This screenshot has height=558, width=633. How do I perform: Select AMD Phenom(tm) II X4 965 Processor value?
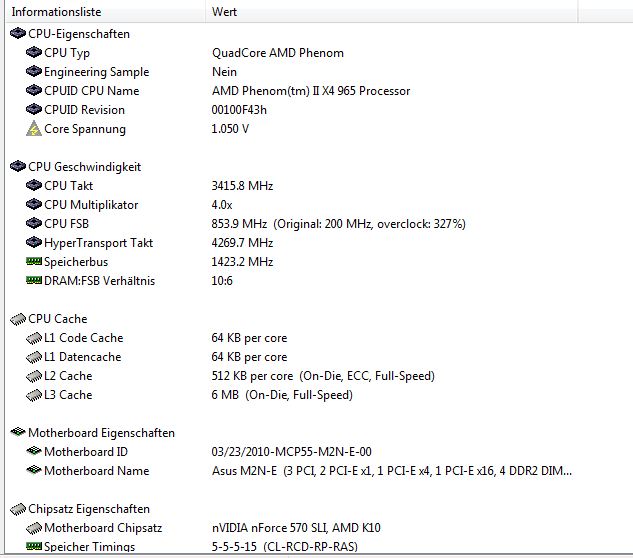311,91
